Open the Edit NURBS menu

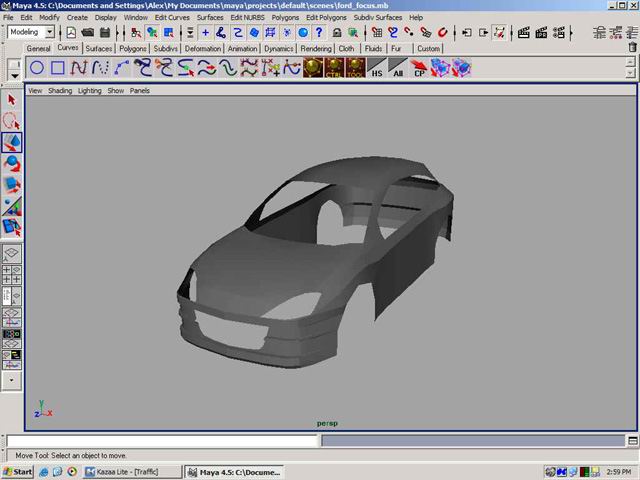[x=249, y=17]
